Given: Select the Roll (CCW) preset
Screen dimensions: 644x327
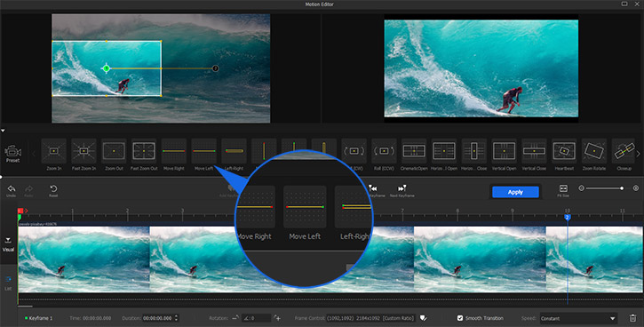Looking at the screenshot, I should 384,151.
